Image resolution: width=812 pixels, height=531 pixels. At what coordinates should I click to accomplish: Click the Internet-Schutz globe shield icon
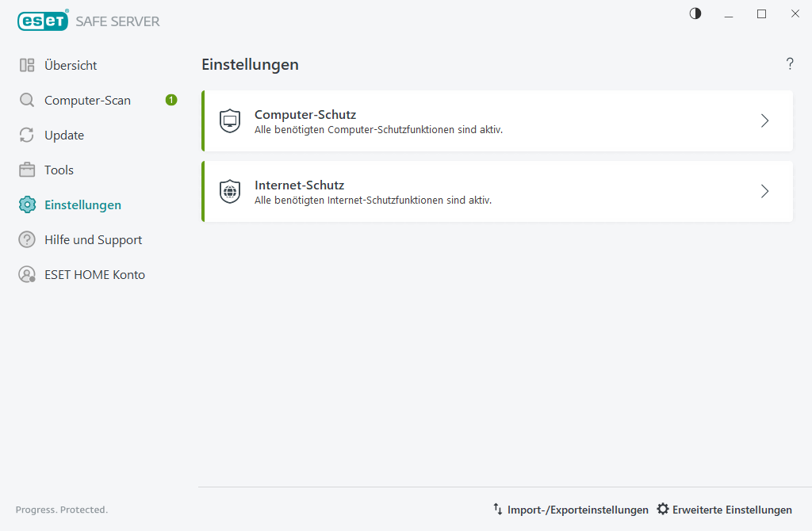(x=229, y=191)
